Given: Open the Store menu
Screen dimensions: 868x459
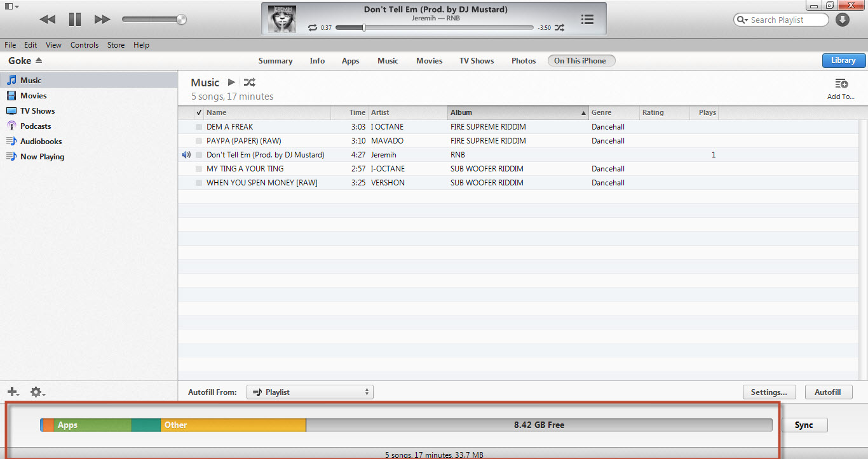Looking at the screenshot, I should point(116,45).
